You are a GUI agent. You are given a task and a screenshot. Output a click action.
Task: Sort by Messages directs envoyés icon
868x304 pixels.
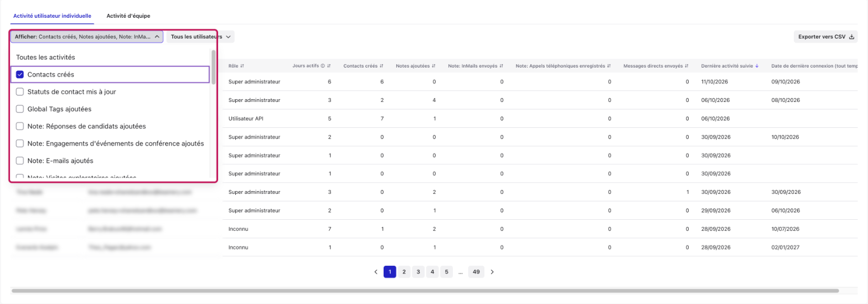(687, 66)
